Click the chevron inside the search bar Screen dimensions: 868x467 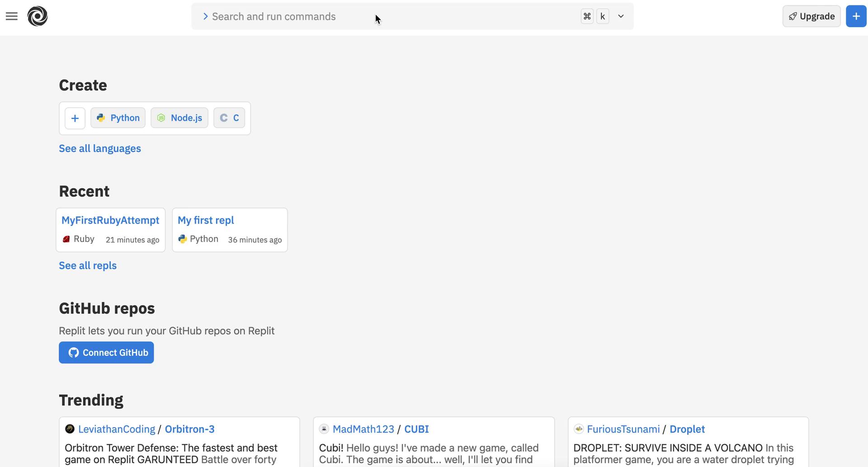click(x=206, y=16)
